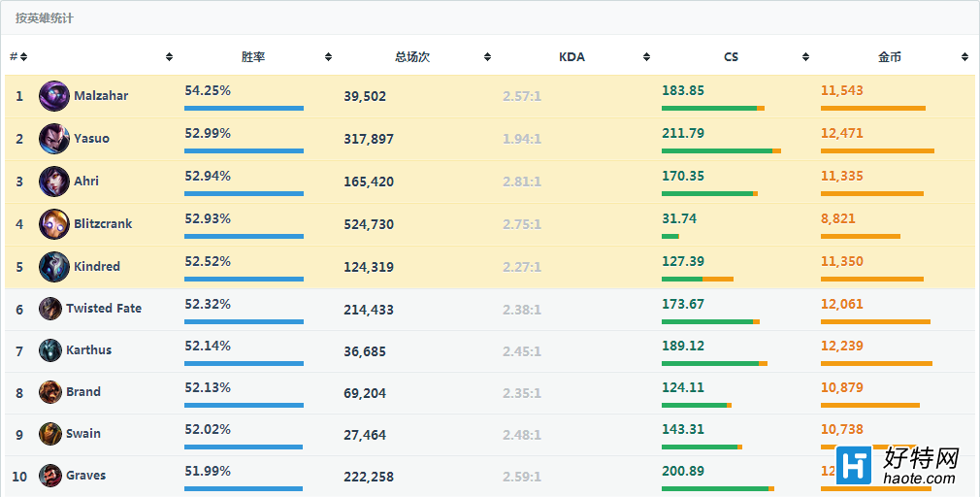Select total games value 214,433
The height and width of the screenshot is (497, 980).
coord(369,310)
